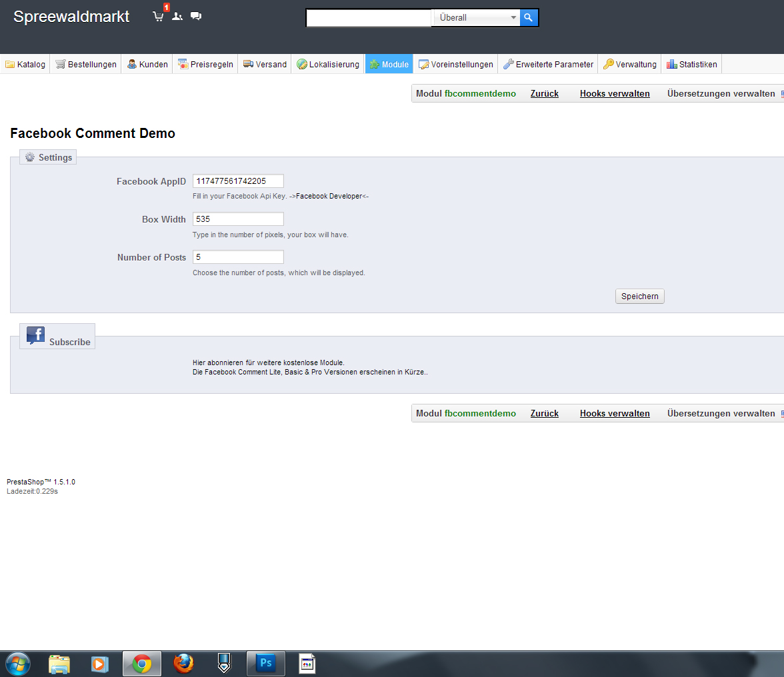
Task: Open Windows Explorer from taskbar
Action: point(59,664)
